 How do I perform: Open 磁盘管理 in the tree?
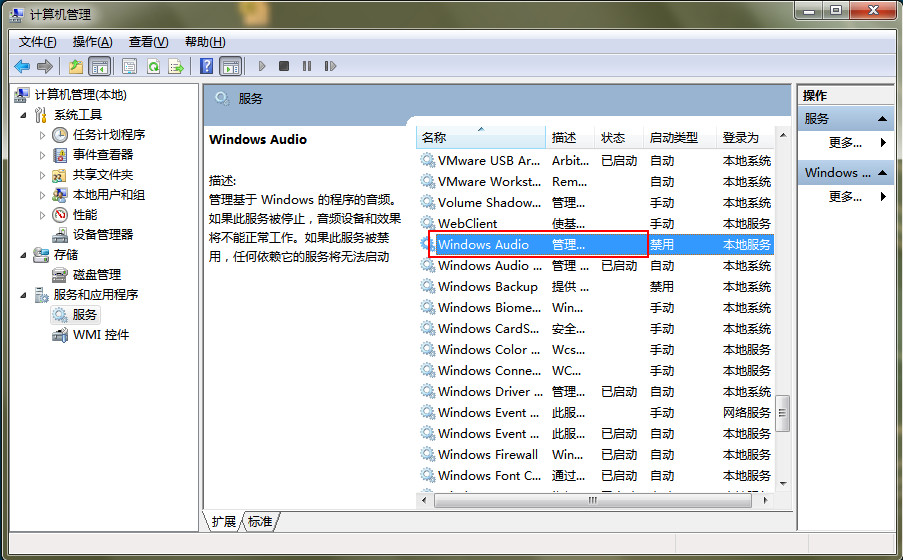[x=97, y=275]
